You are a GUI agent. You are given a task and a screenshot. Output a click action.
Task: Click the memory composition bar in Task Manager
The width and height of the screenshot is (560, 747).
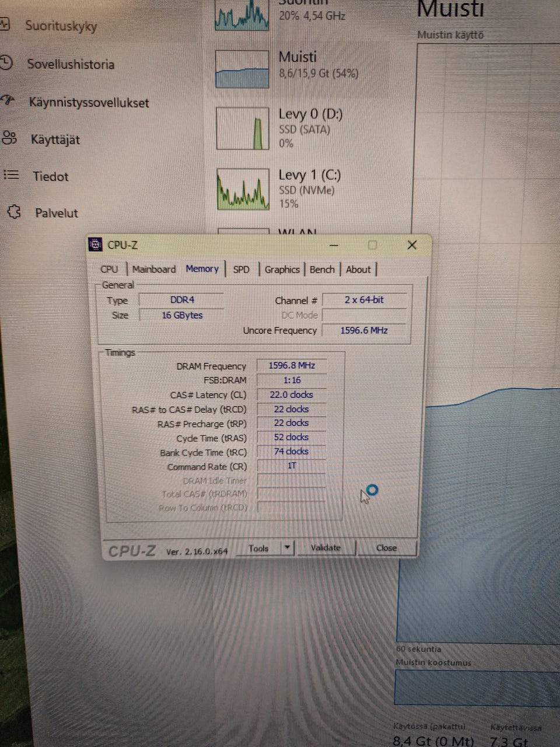[x=477, y=687]
